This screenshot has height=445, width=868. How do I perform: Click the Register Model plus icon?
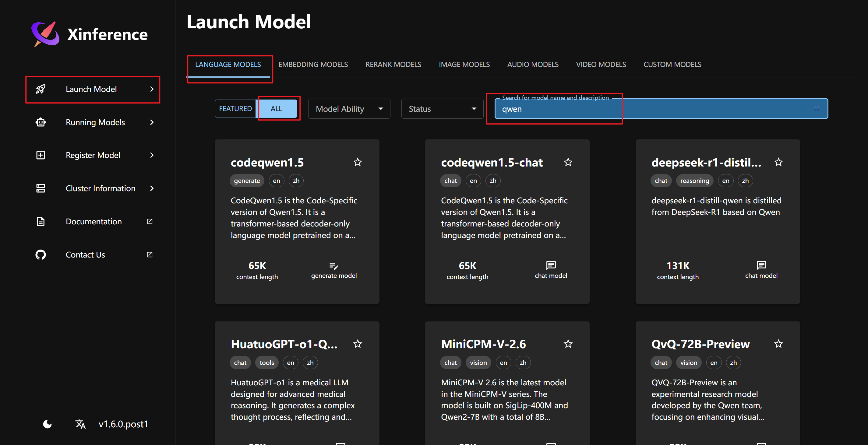(41, 155)
